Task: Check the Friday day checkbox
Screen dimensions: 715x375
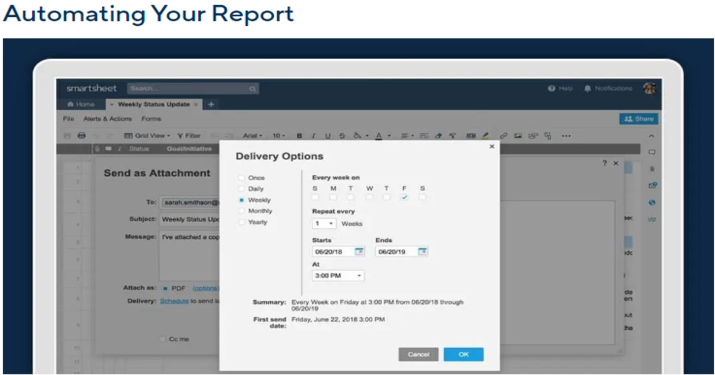Action: coord(404,197)
